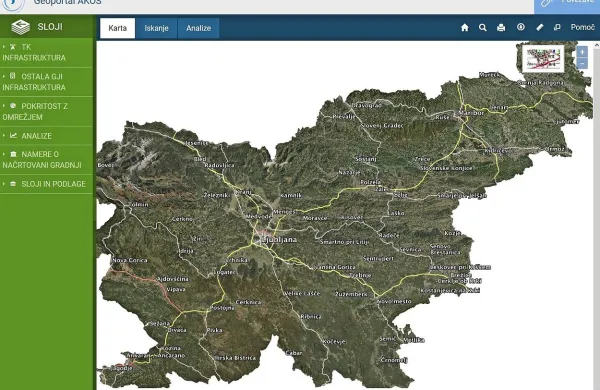Click Cerknica label on the map

pos(248,302)
